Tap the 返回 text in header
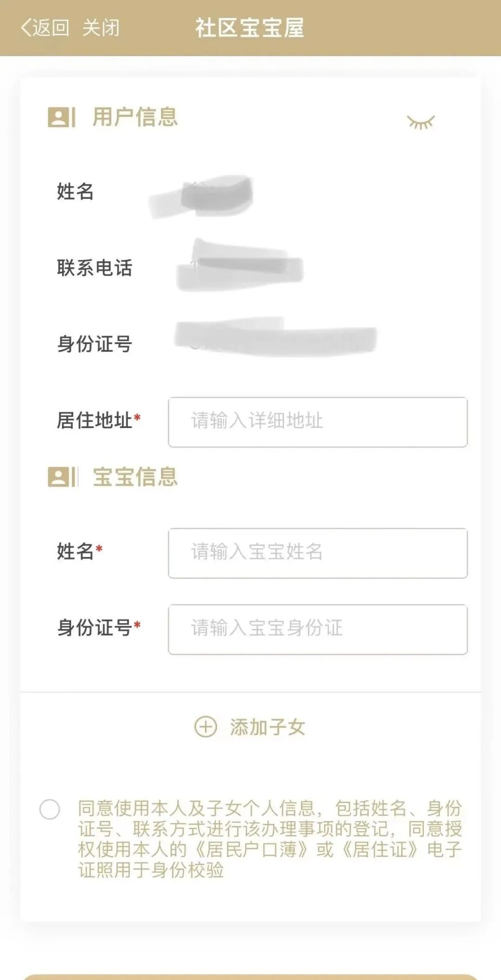The width and height of the screenshot is (501, 980). point(51,28)
